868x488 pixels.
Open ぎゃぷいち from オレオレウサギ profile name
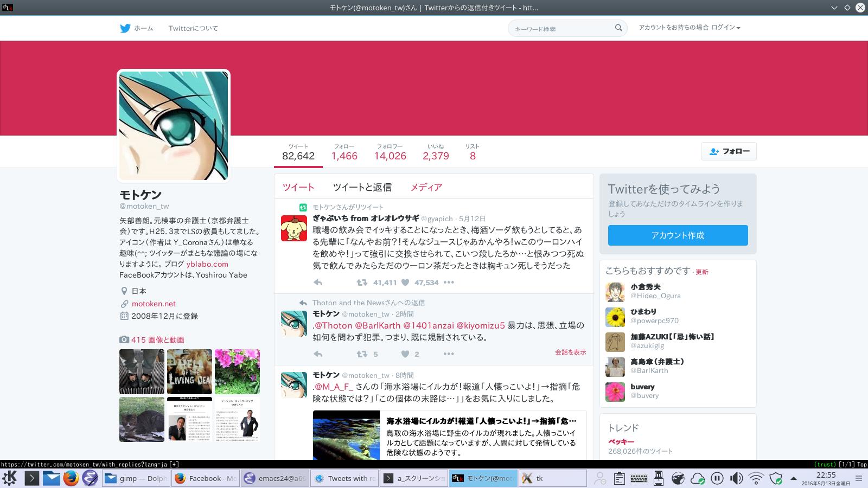click(366, 218)
